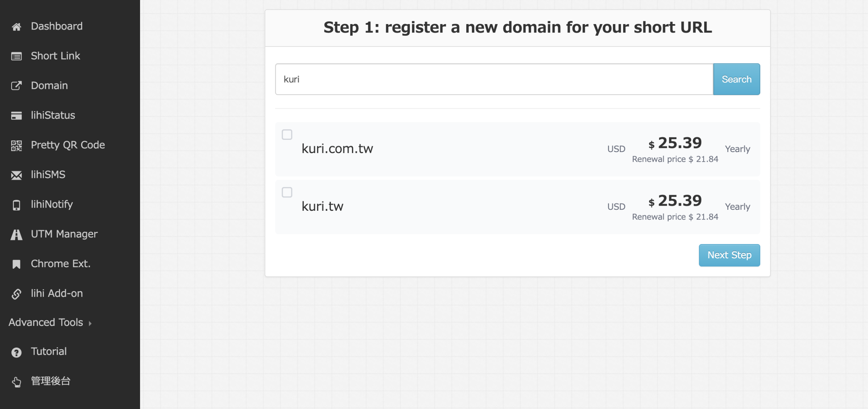The image size is (868, 409).
Task: Select the kuri.com.tw domain checkbox
Action: 287,135
